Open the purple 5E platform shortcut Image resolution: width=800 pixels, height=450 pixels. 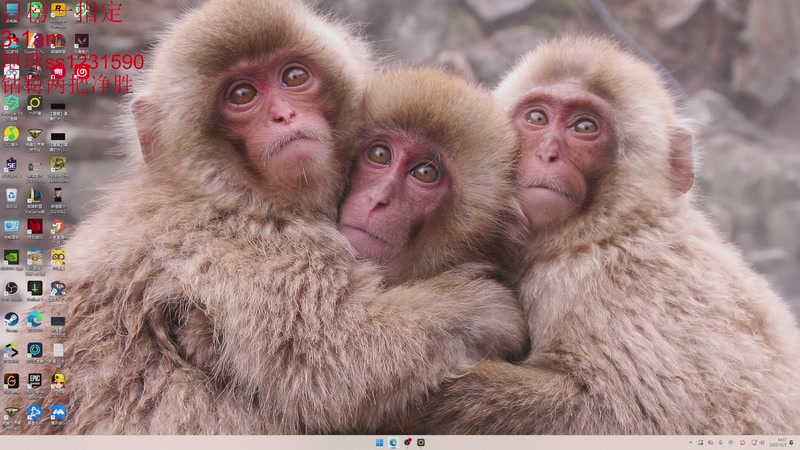[x=11, y=165]
